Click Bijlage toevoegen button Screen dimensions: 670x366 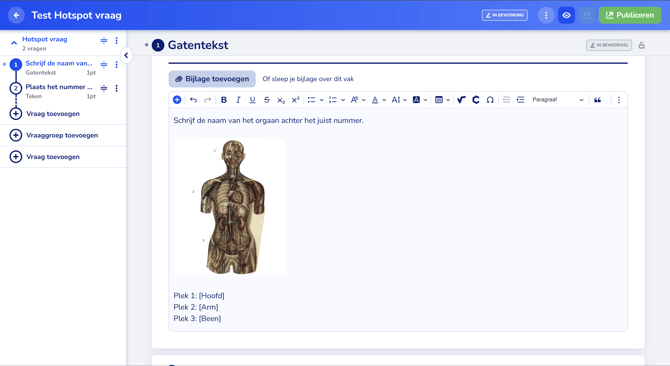click(212, 79)
